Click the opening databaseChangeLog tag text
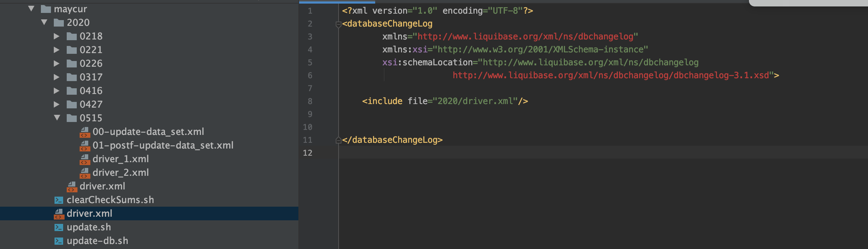Screen dimensions: 868x249 (387, 24)
